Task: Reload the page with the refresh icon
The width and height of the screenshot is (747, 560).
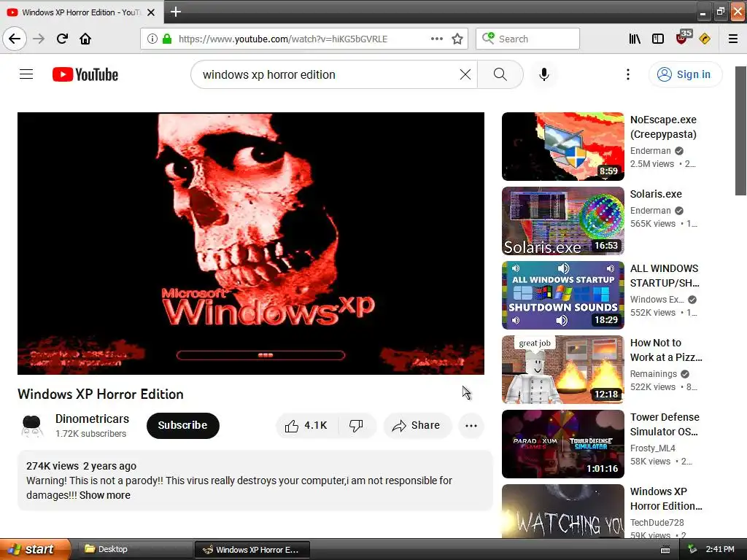Action: point(62,39)
